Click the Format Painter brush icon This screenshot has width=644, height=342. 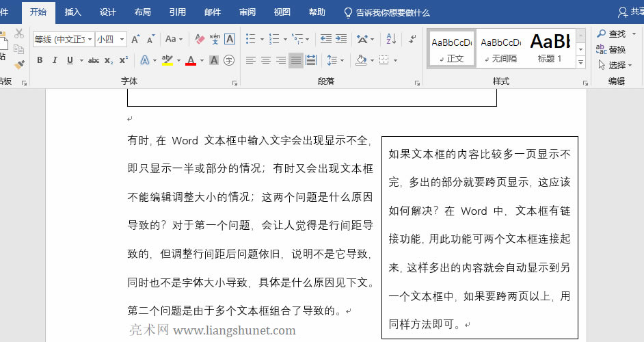(x=19, y=64)
